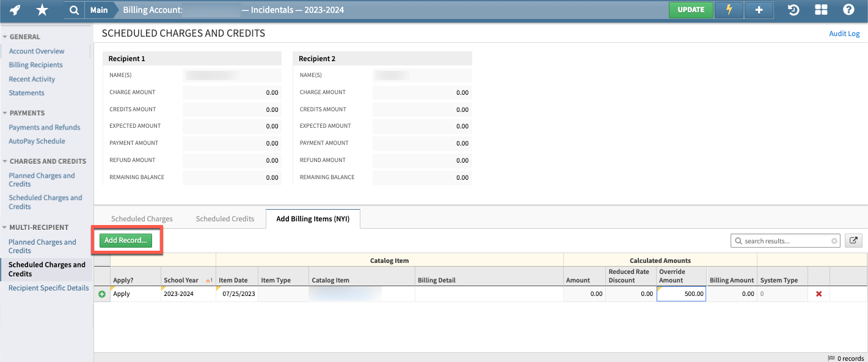The image size is (868, 362).
Task: Click the pop-out icon beside the search box
Action: pyautogui.click(x=853, y=240)
